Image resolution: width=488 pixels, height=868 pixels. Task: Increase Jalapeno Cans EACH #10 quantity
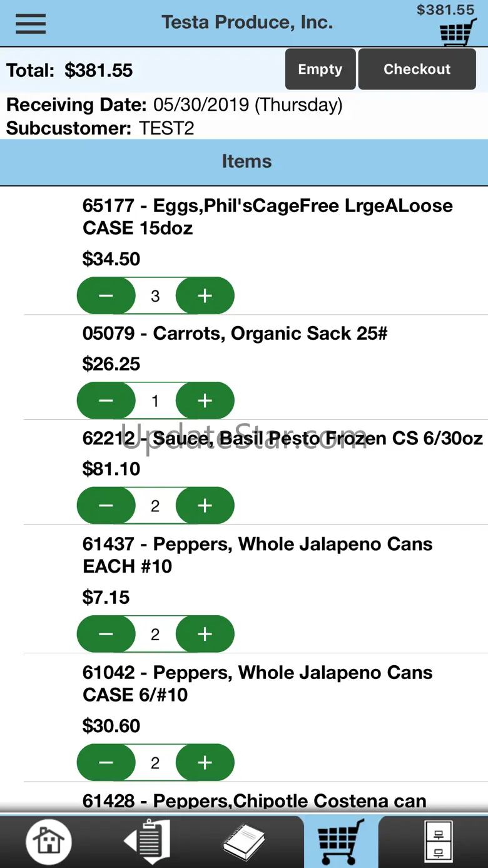point(205,635)
